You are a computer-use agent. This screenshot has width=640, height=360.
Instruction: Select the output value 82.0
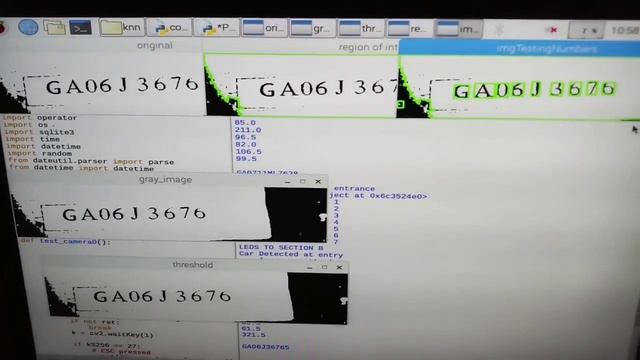coord(246,144)
